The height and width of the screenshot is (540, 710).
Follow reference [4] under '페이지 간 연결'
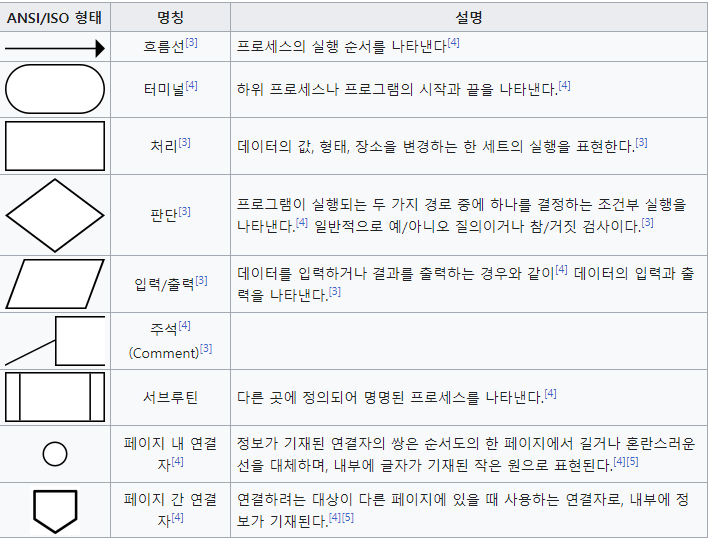(177, 517)
